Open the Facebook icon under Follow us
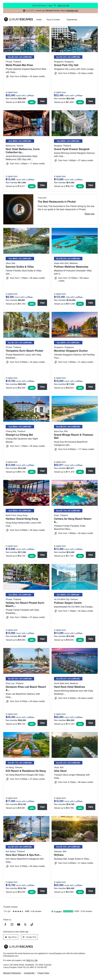The height and width of the screenshot is (980, 101). pyautogui.click(x=5, y=924)
